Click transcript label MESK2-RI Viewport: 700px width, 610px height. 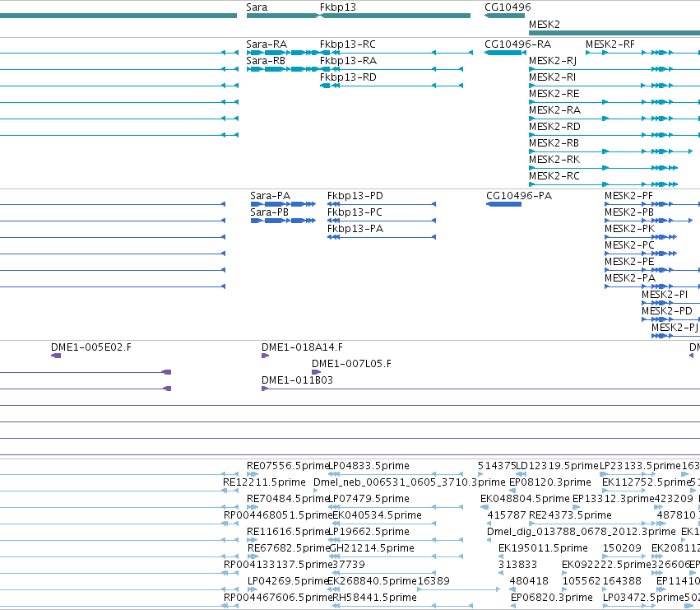coord(552,77)
